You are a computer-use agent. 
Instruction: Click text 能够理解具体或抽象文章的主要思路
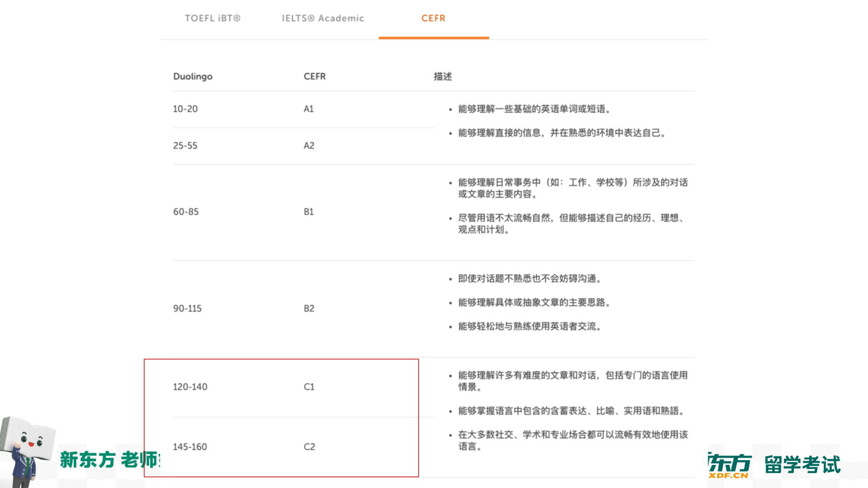[x=534, y=302]
